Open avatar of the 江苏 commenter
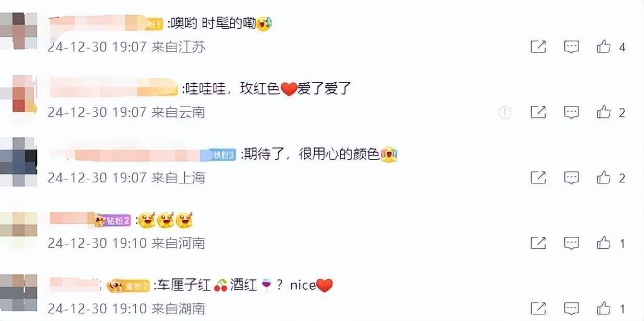 point(18,30)
